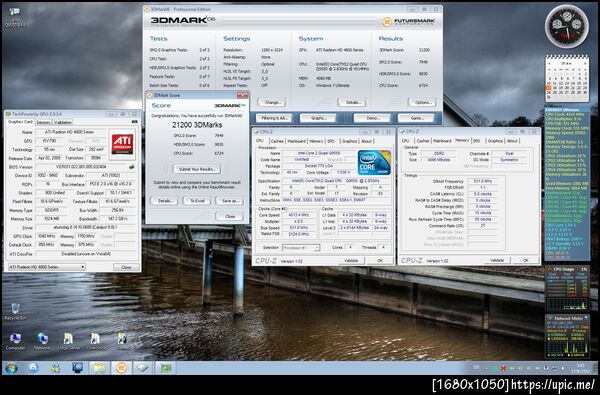The image size is (600, 395).
Task: Click the orange 3DMark taskbar icon
Action: 121,368
